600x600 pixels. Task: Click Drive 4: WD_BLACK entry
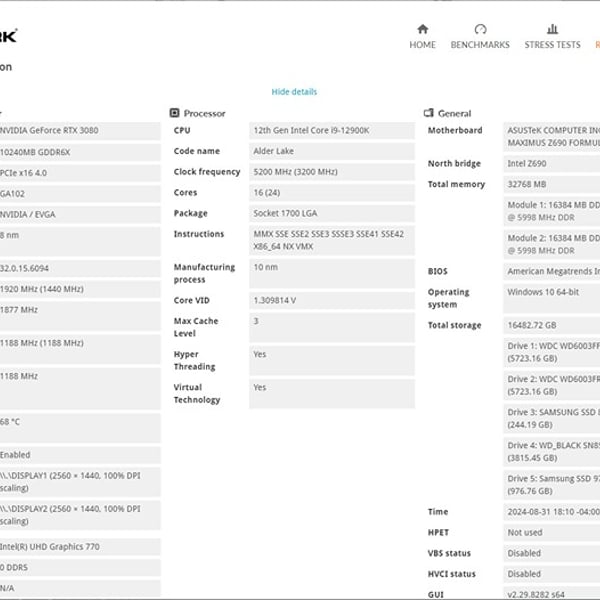552,452
